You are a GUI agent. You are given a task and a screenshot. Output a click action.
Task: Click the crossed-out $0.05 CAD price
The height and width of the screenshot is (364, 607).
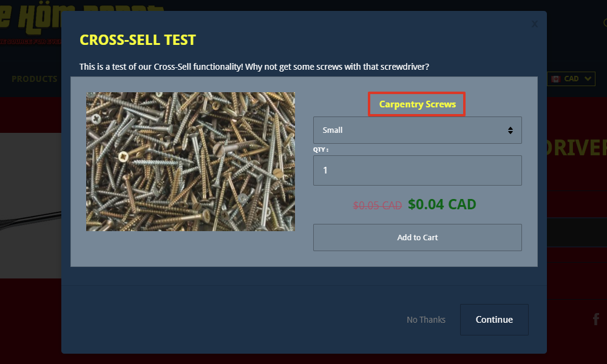[x=378, y=206]
